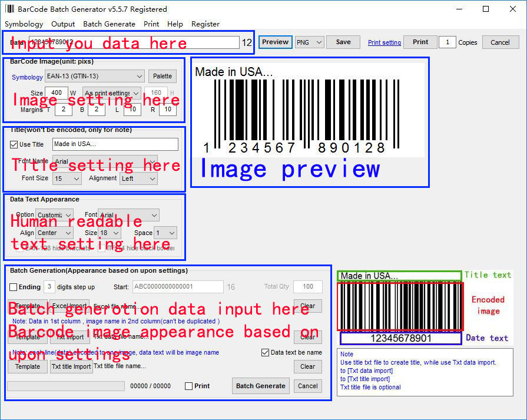The height and width of the screenshot is (420, 527).
Task: Click the Txt title Import button
Action: [x=71, y=366]
